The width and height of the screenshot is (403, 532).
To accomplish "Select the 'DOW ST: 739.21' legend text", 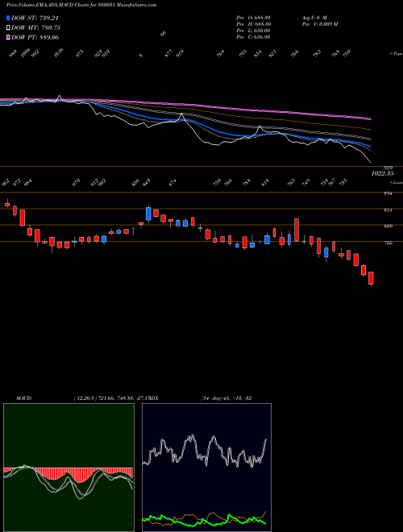I will [35, 18].
